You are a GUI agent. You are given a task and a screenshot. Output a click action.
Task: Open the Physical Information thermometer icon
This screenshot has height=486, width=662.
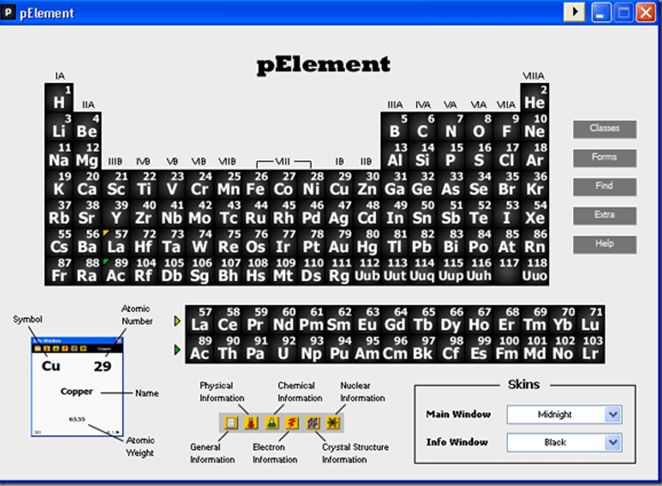[x=250, y=423]
